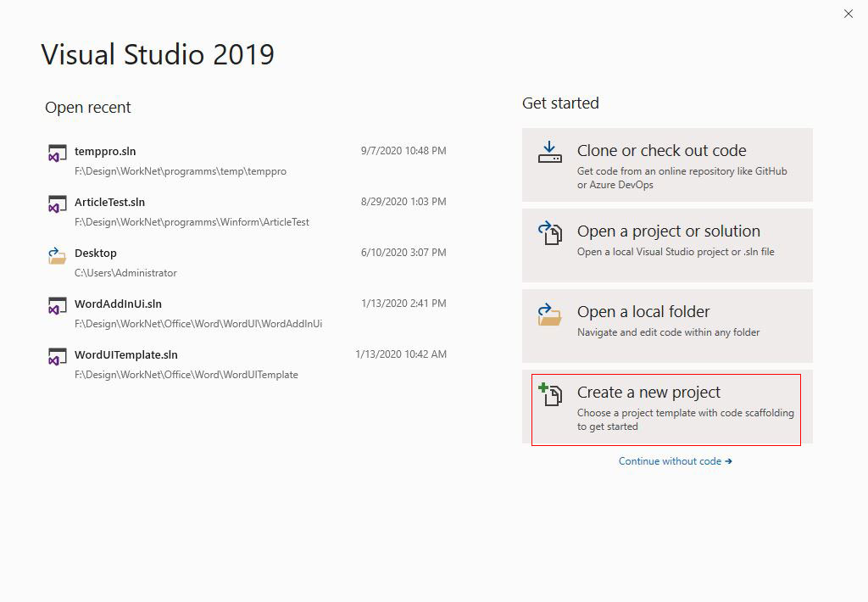Image resolution: width=868 pixels, height=602 pixels.
Task: Click the path F:\Design\WorkNet\programms\temp\temppro
Action: coord(181,171)
